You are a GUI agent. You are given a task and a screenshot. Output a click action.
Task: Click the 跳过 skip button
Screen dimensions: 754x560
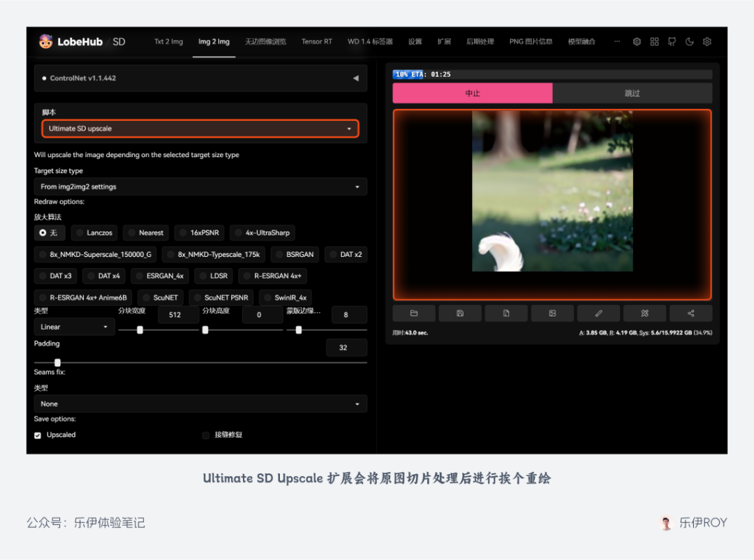633,93
